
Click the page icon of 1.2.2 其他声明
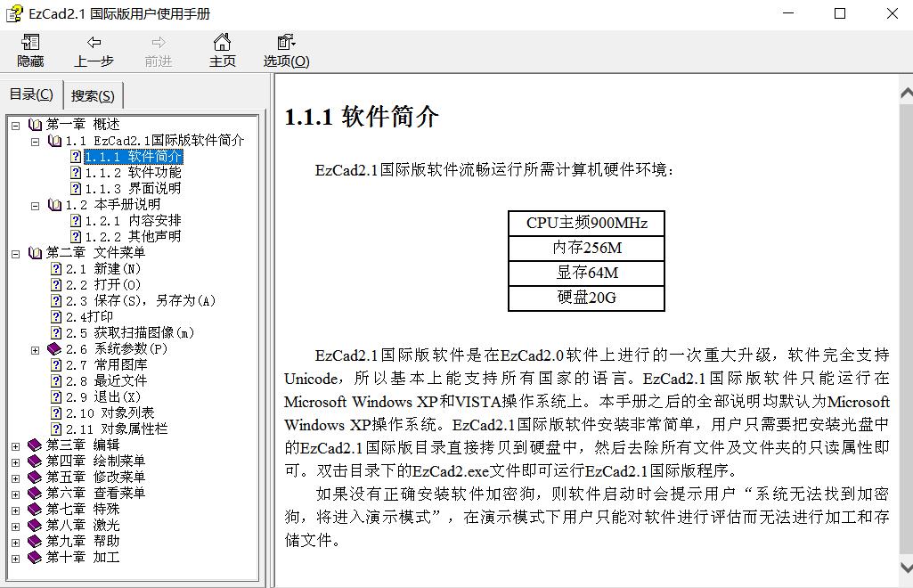coord(76,237)
